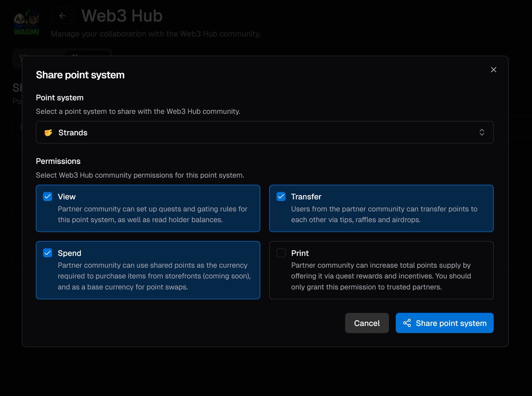Click the "Web3 Hub" page title
532x396 pixels.
tap(122, 16)
